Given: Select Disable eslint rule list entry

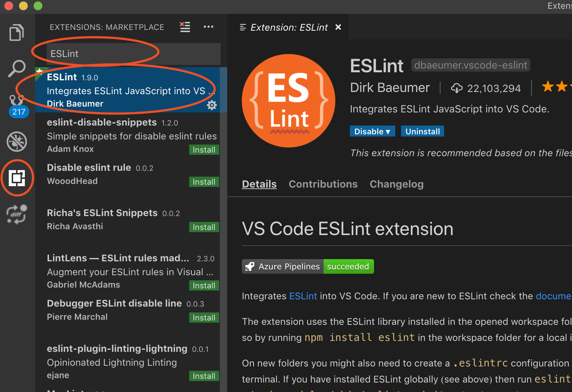Looking at the screenshot, I should 131,180.
